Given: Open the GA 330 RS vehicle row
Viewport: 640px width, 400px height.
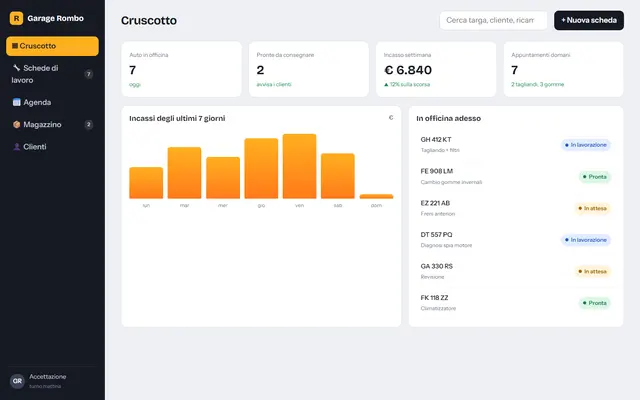Looking at the screenshot, I should click(x=516, y=271).
